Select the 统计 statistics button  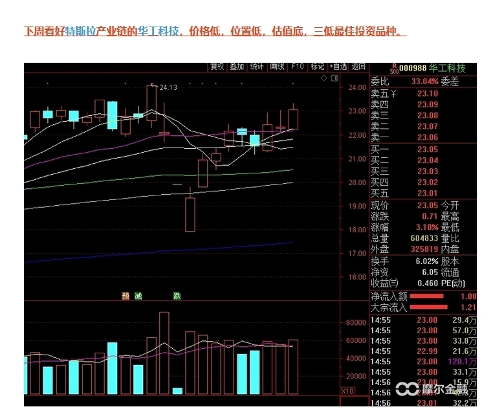coord(256,67)
